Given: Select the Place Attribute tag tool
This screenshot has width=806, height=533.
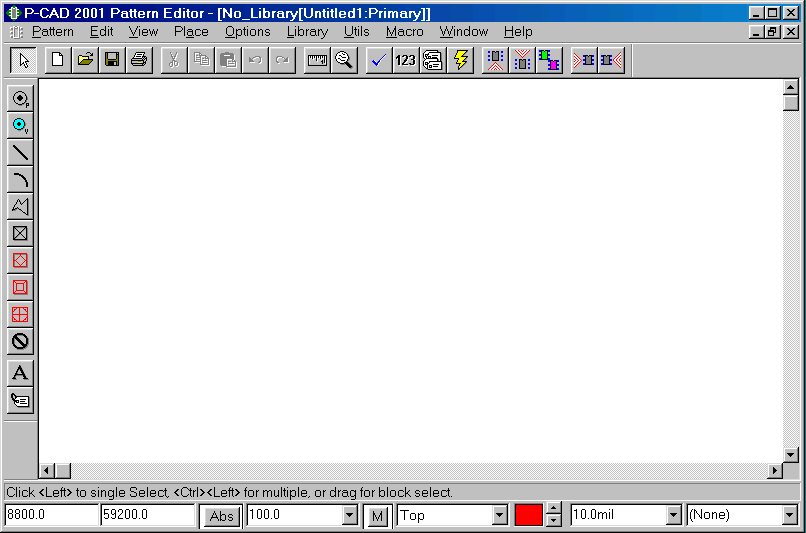Looking at the screenshot, I should pyautogui.click(x=20, y=400).
